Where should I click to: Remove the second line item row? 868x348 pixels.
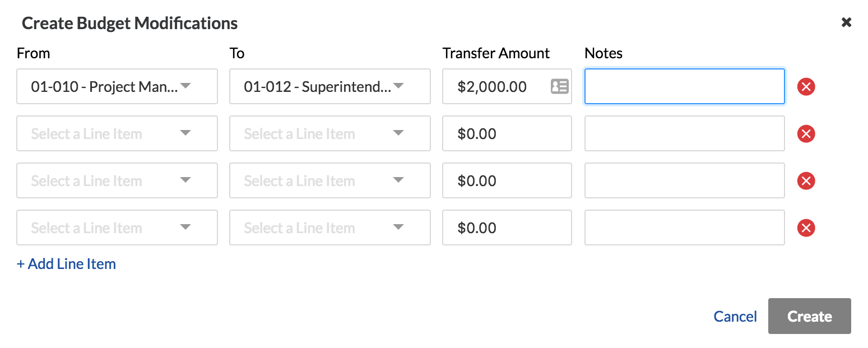[806, 134]
